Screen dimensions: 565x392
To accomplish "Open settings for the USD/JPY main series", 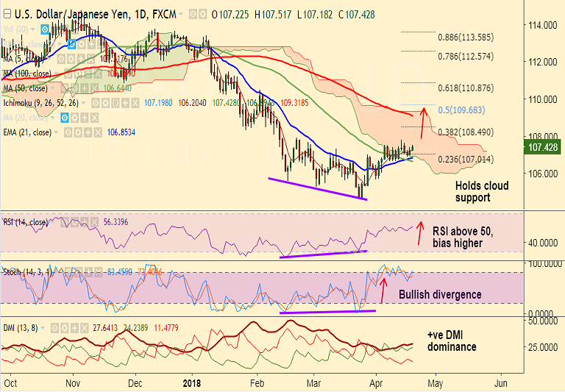I will (x=203, y=15).
